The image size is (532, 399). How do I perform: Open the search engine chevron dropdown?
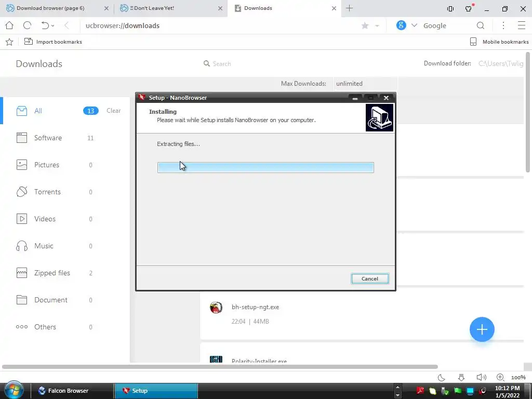click(414, 25)
